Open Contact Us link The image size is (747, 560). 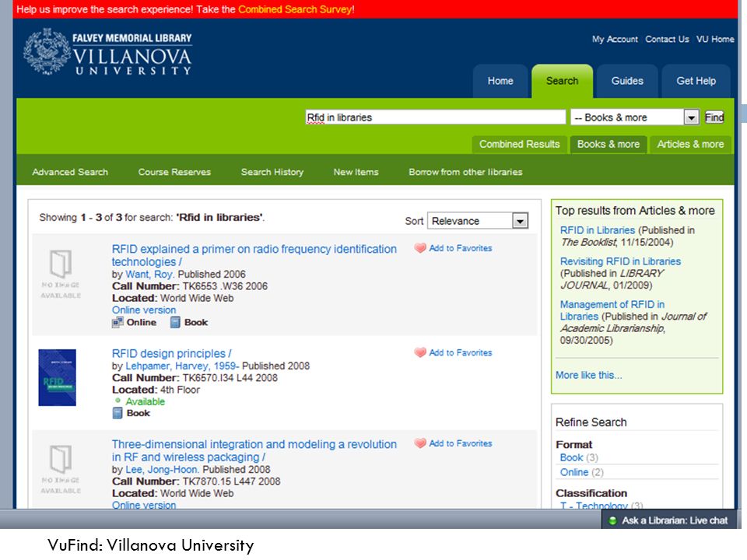pyautogui.click(x=667, y=39)
